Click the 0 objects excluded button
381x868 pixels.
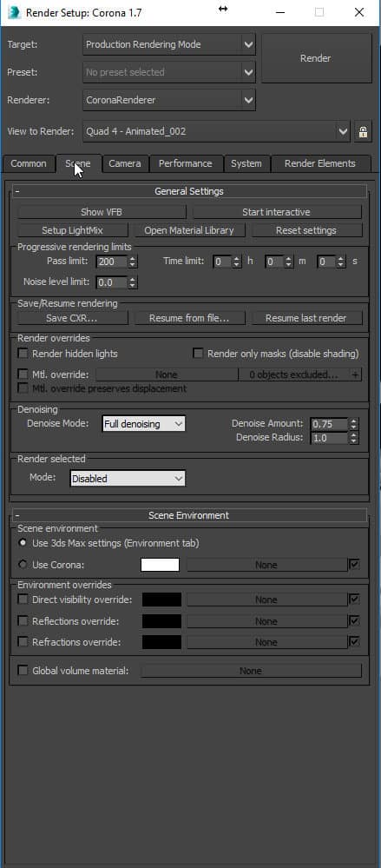pos(293,374)
